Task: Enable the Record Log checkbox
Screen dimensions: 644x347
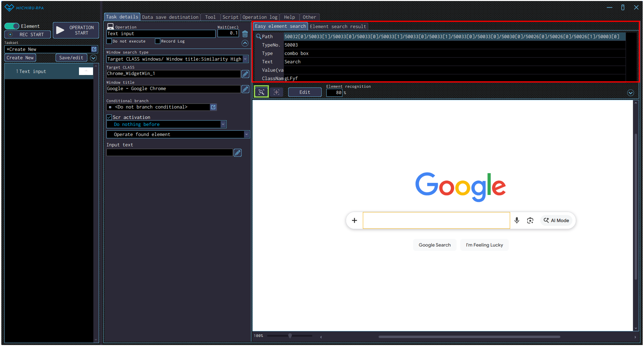Action: [158, 41]
